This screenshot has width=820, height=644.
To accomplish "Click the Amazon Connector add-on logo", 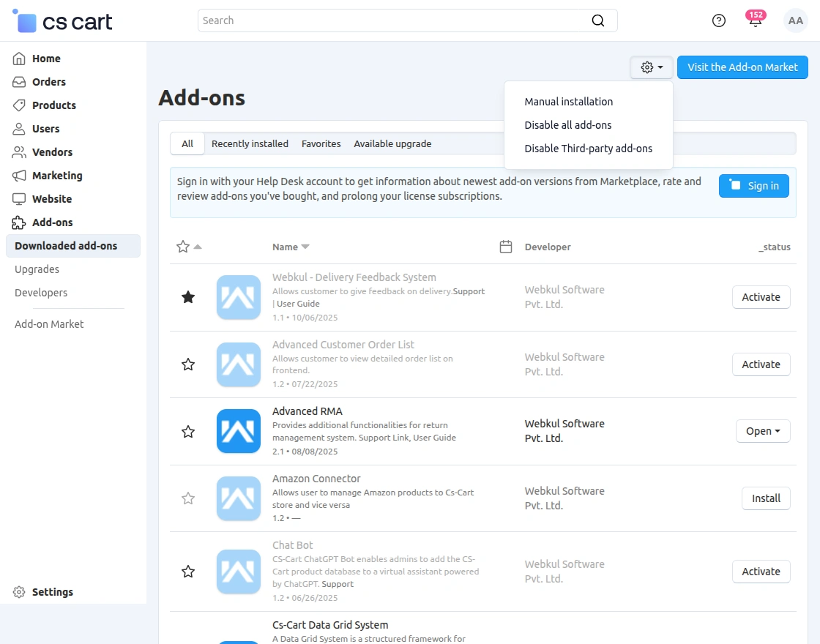I will coord(239,498).
